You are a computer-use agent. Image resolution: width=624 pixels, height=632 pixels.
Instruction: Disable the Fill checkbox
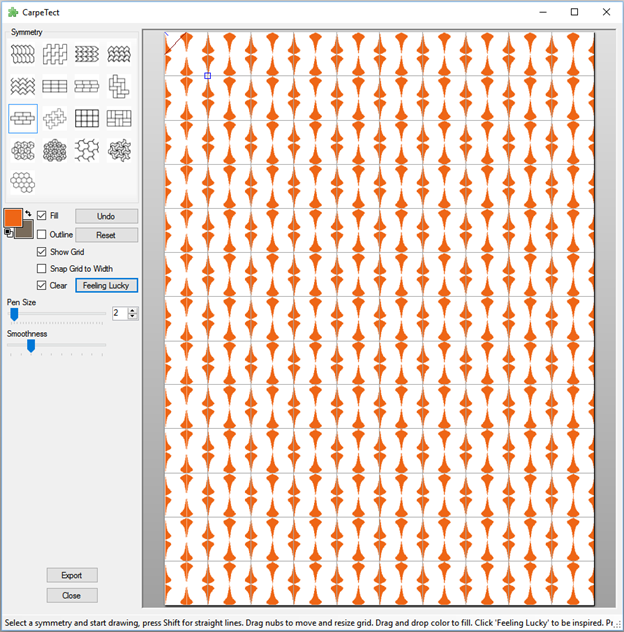42,216
